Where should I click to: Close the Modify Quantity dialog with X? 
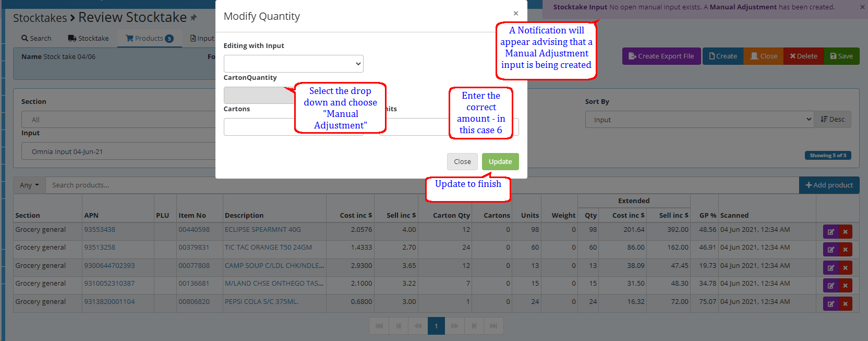coord(515,14)
